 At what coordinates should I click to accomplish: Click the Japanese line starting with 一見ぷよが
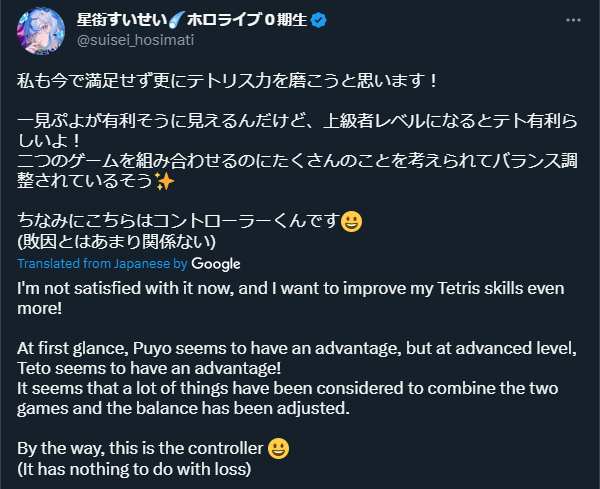(x=297, y=131)
